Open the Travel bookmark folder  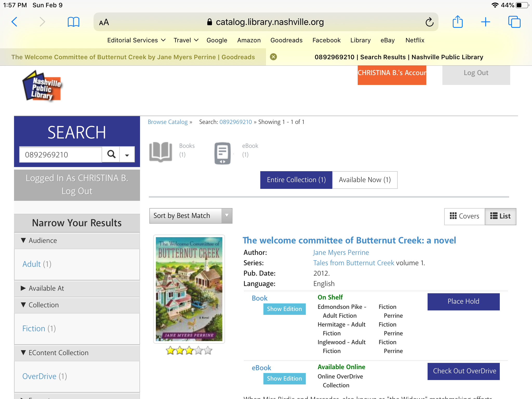pyautogui.click(x=186, y=40)
